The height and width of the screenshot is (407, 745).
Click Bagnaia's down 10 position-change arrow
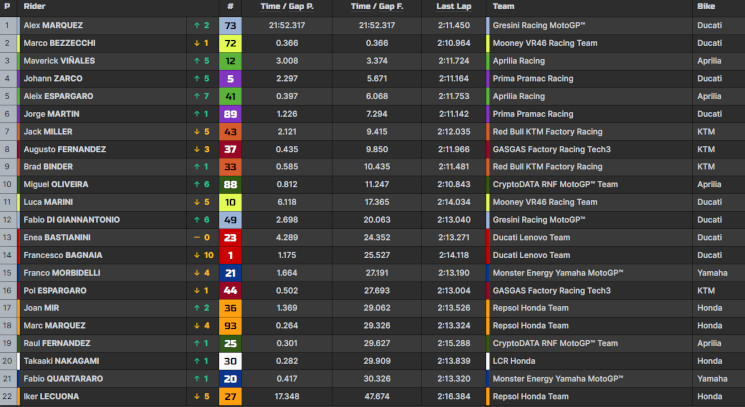(203, 255)
